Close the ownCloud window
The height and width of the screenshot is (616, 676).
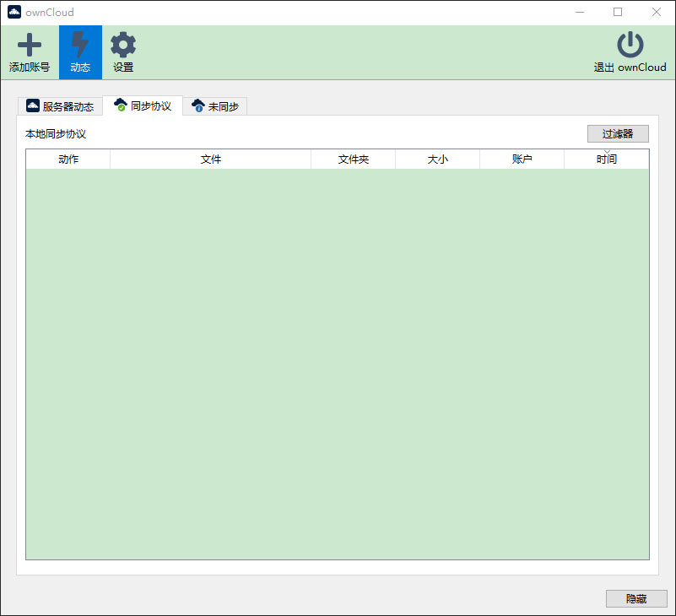pos(657,12)
